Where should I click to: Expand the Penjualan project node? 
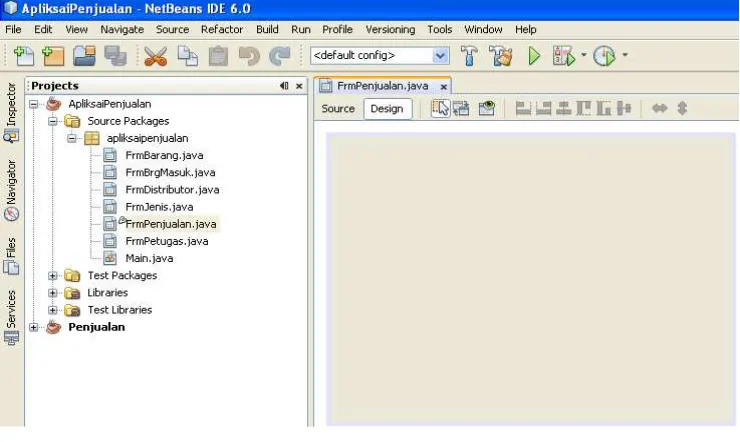(34, 327)
